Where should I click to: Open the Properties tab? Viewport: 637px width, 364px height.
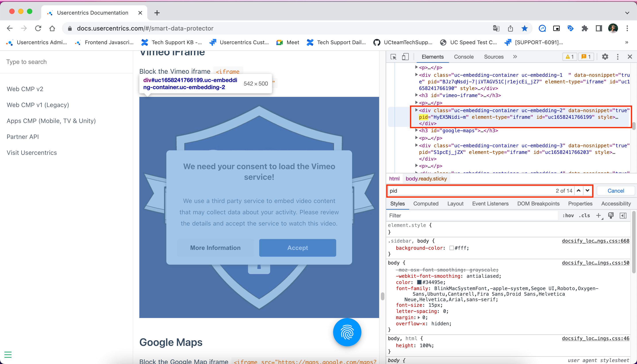(x=580, y=204)
